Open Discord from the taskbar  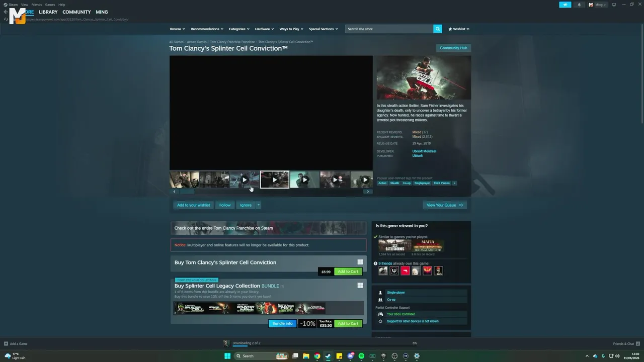tap(350, 356)
